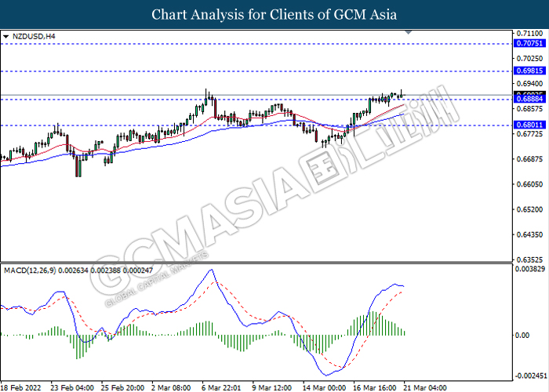Click the 0.003829 MACD scale value
549x392 pixels.
pyautogui.click(x=530, y=269)
